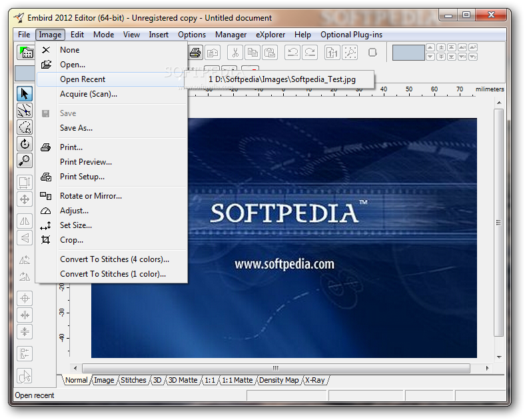The width and height of the screenshot is (525, 420).
Task: Click the move to top arrow button
Action: point(452,47)
